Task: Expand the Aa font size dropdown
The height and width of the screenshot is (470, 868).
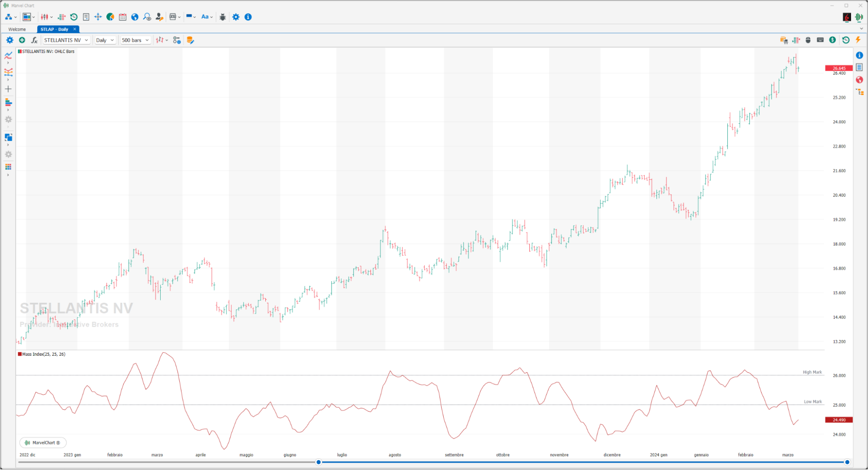Action: [x=211, y=17]
